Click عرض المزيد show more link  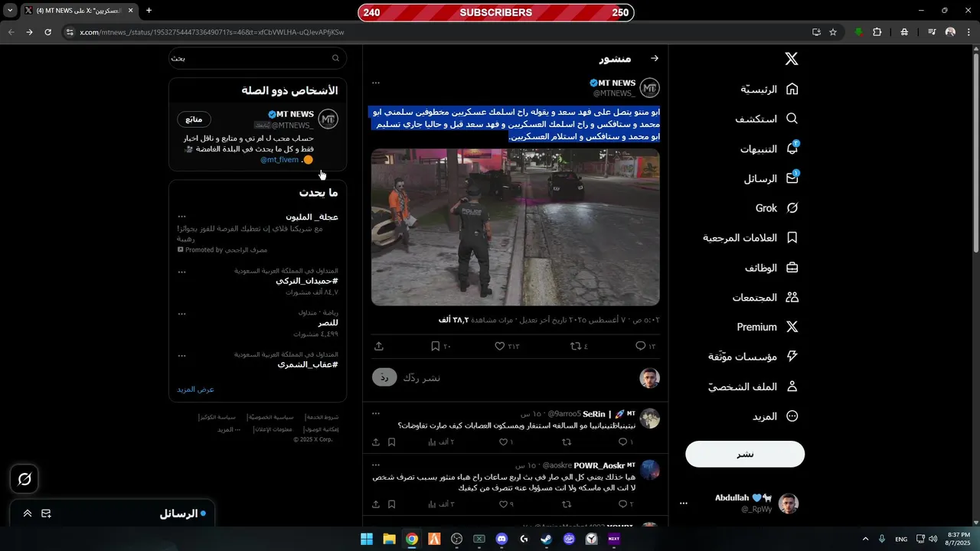196,390
